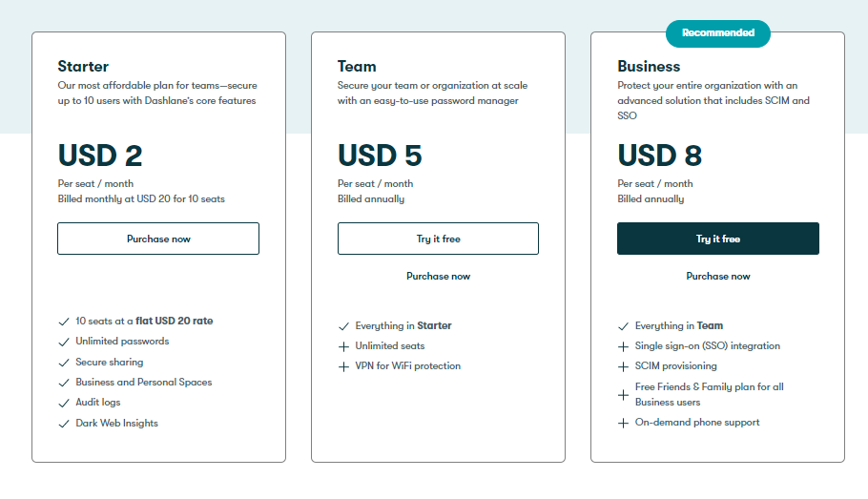Click plus icon beside Single sign-on (SSO) integration
The width and height of the screenshot is (868, 499).
[x=623, y=346]
